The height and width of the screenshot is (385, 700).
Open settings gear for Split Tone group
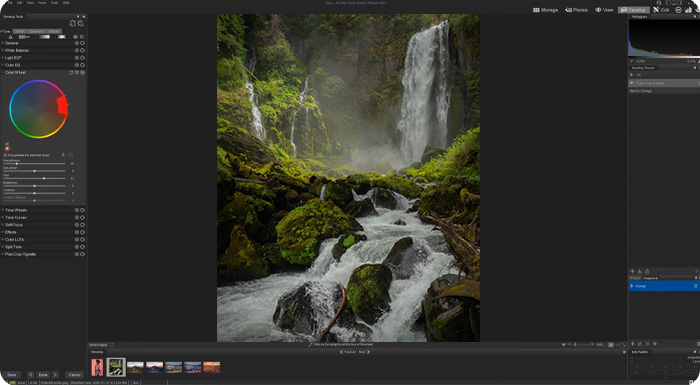click(x=77, y=247)
